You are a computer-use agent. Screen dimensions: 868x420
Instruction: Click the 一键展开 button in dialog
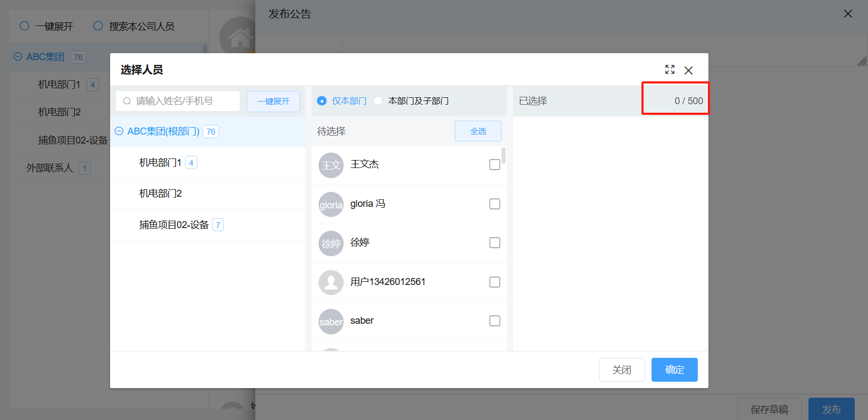273,101
